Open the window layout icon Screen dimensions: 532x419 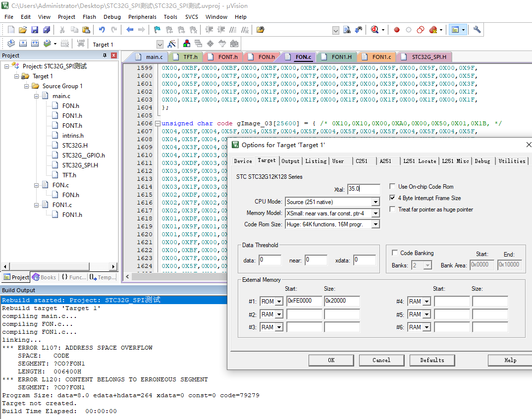(x=455, y=30)
